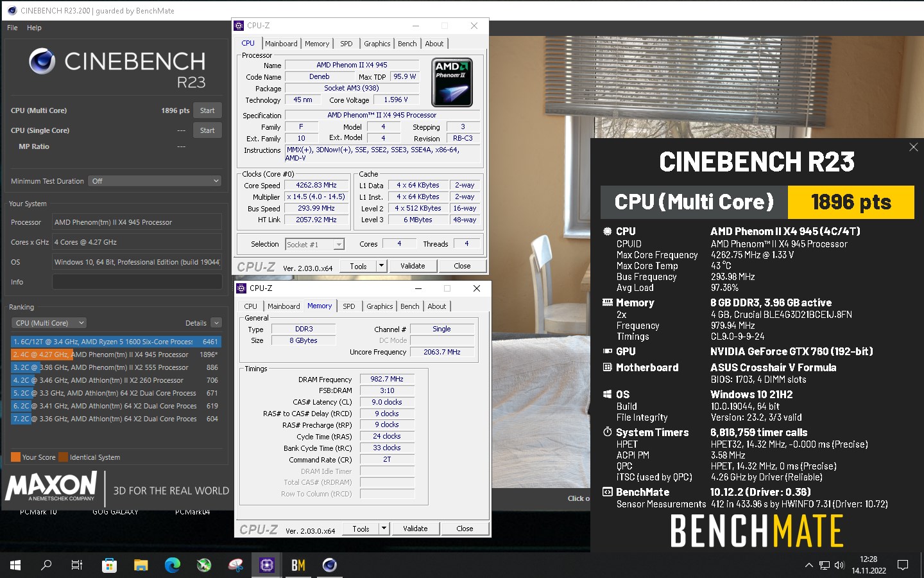Click Close in lower CPU-Z window
924x578 pixels.
465,529
